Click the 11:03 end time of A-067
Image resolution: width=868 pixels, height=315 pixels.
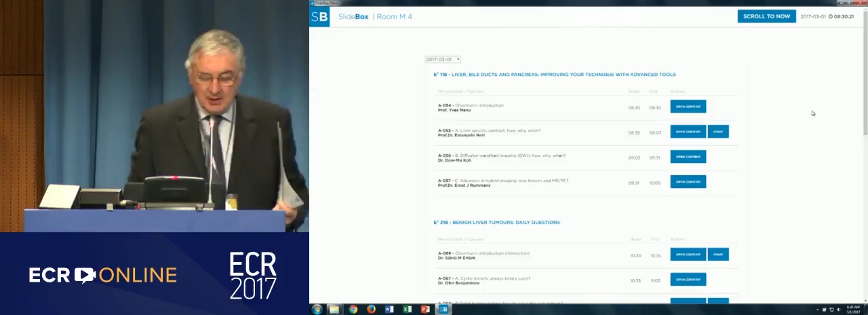(x=654, y=281)
